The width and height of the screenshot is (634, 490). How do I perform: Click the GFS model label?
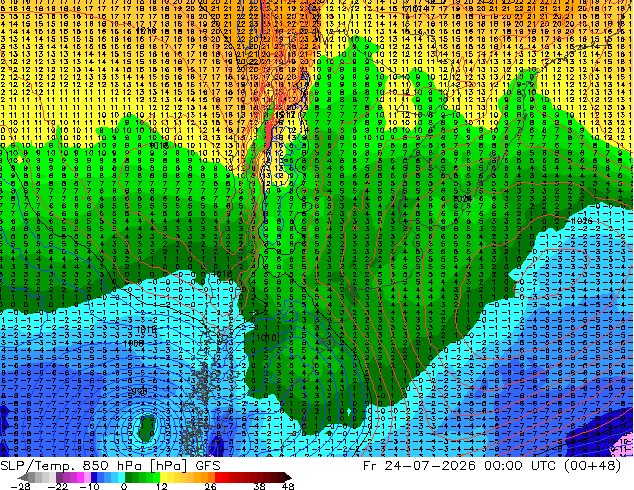pyautogui.click(x=208, y=465)
